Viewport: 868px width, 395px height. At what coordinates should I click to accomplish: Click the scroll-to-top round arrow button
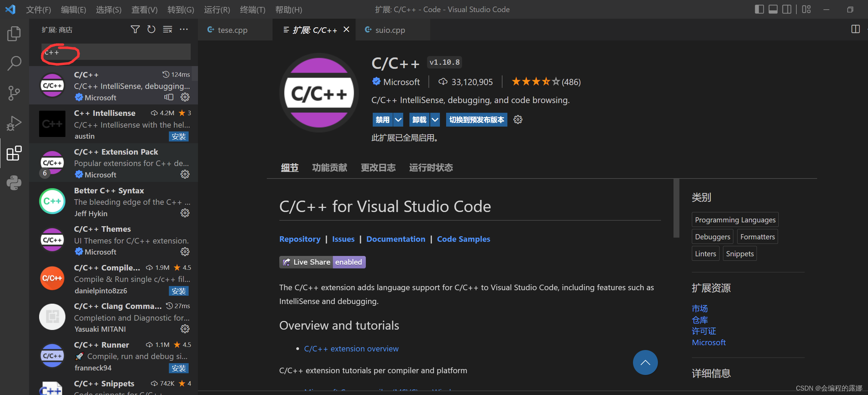point(645,362)
